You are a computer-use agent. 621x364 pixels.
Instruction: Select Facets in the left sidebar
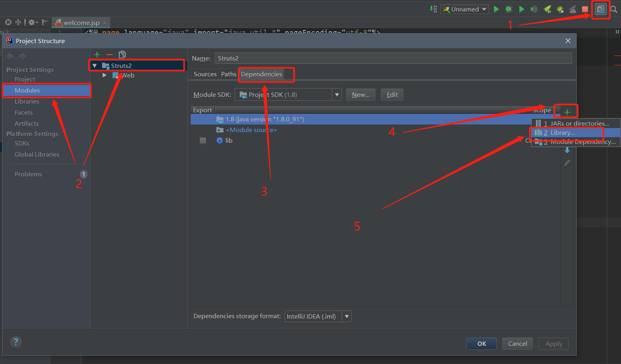pos(24,112)
